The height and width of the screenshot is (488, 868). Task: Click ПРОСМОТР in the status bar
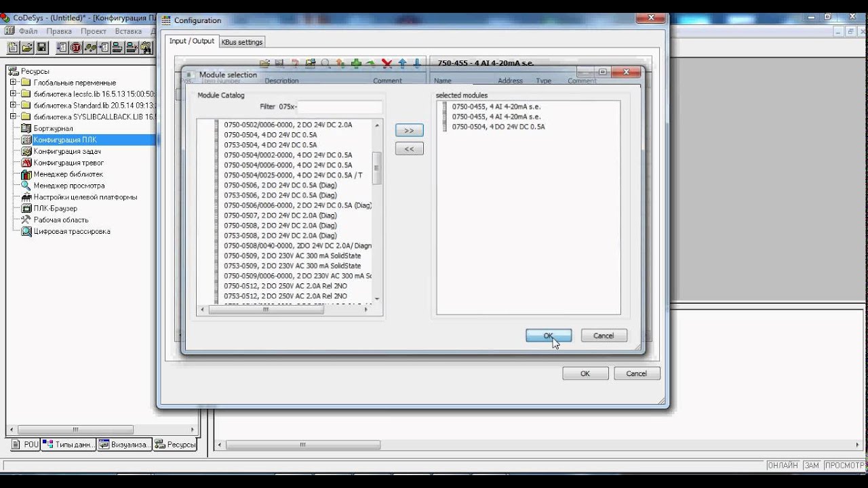844,466
